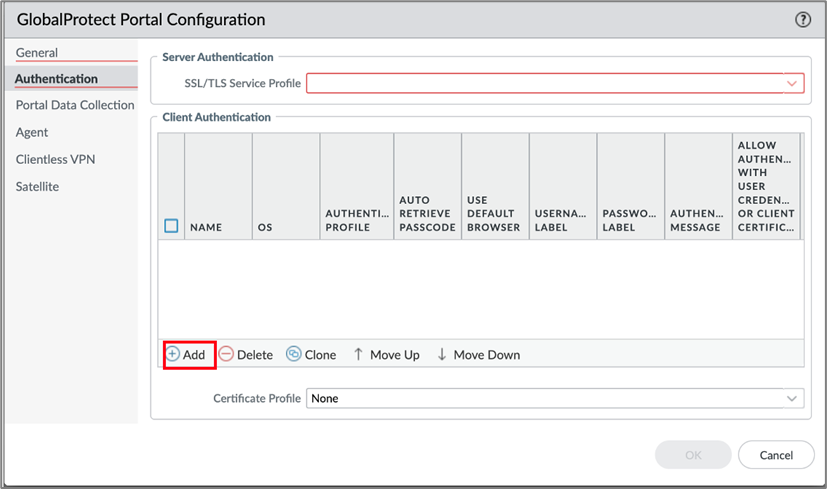Switch to Portal Data Collection tab

point(75,105)
